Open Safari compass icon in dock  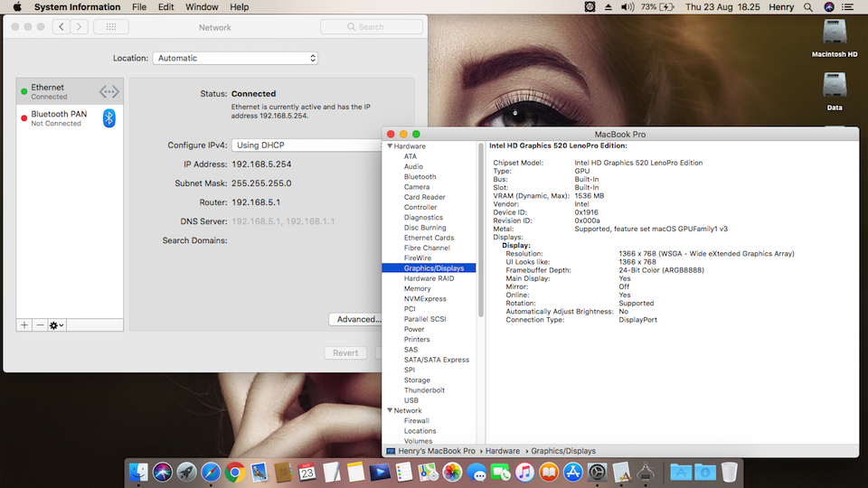[211, 473]
